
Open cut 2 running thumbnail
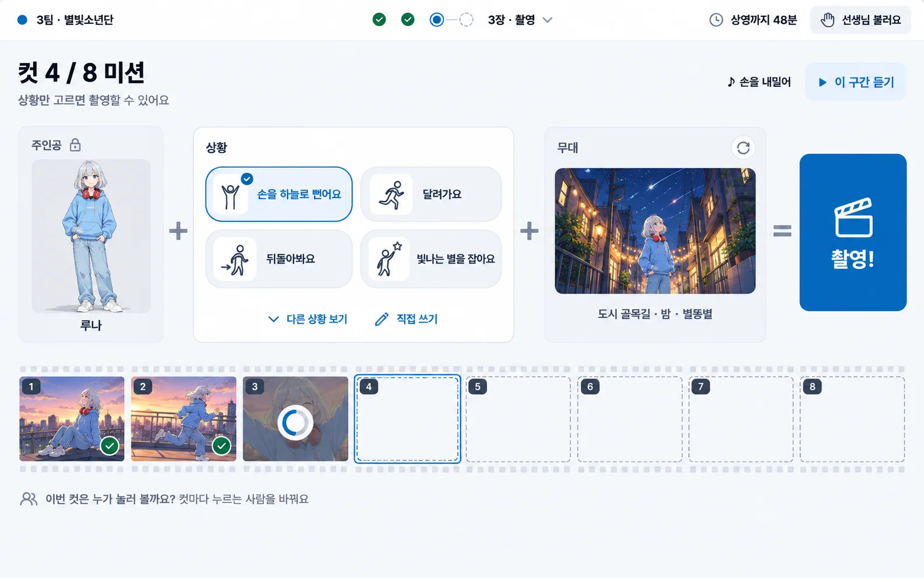184,419
